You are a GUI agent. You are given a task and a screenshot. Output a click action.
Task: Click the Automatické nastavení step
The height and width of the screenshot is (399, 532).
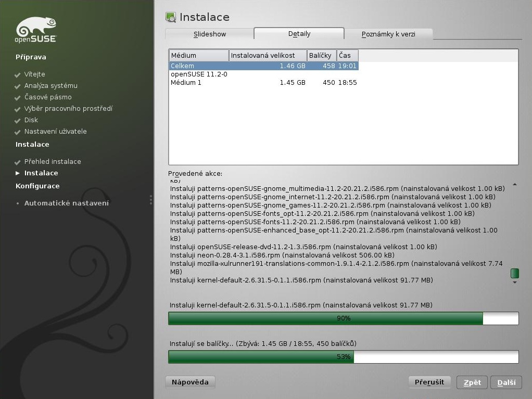[67, 203]
